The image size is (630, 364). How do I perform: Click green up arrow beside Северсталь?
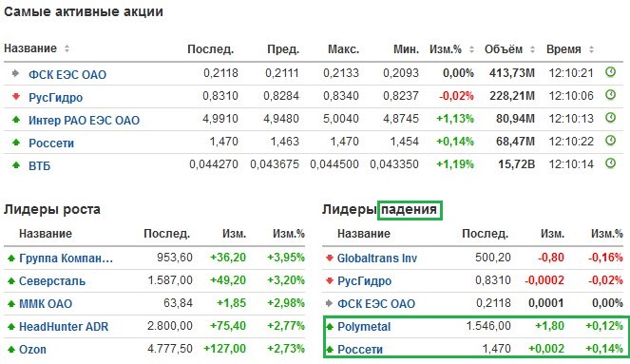11,280
